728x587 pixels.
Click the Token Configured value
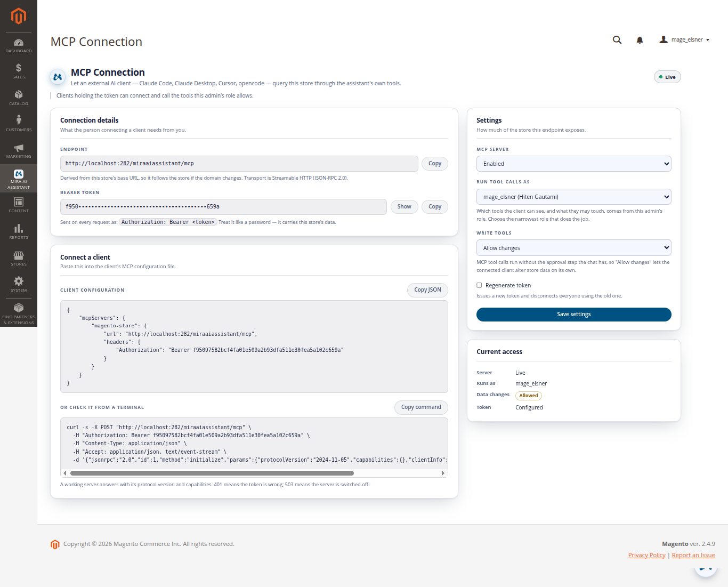coord(529,407)
